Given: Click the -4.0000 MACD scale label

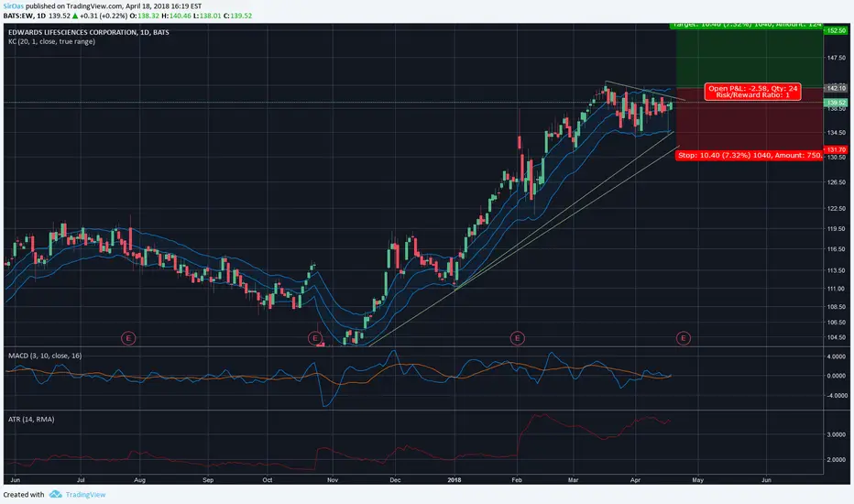Looking at the screenshot, I should tap(836, 396).
